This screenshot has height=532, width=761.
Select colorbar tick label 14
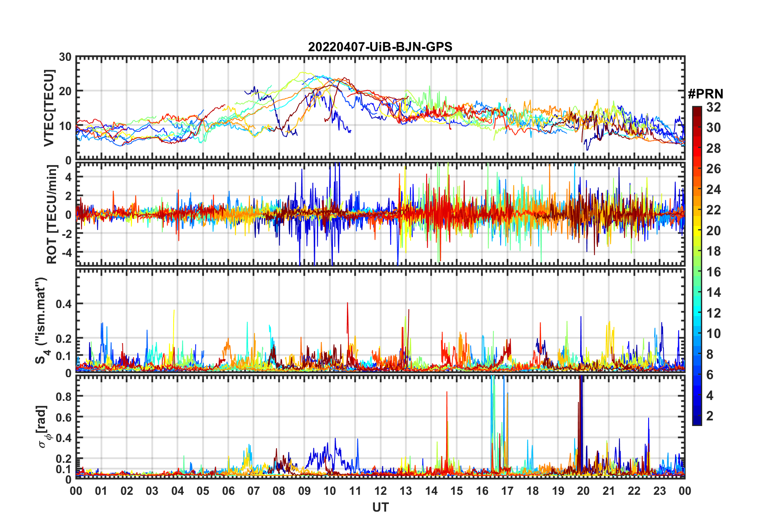[713, 292]
